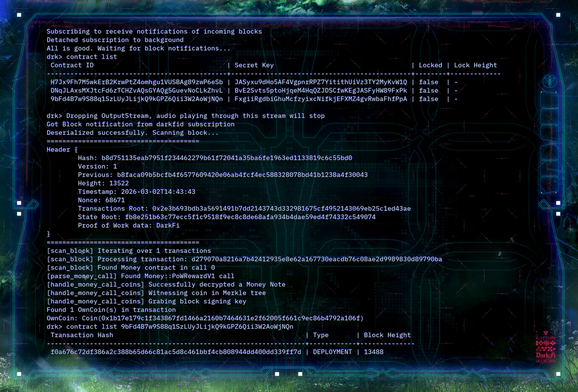Click the "contract list 9bFd4B7w" command line

pyautogui.click(x=170, y=327)
